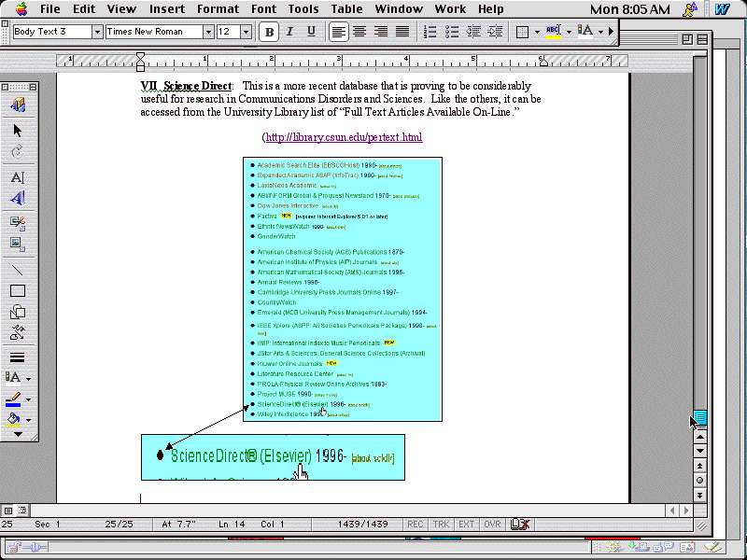Expand the Line Color dropdown arrow
The height and width of the screenshot is (560, 747).
click(29, 399)
